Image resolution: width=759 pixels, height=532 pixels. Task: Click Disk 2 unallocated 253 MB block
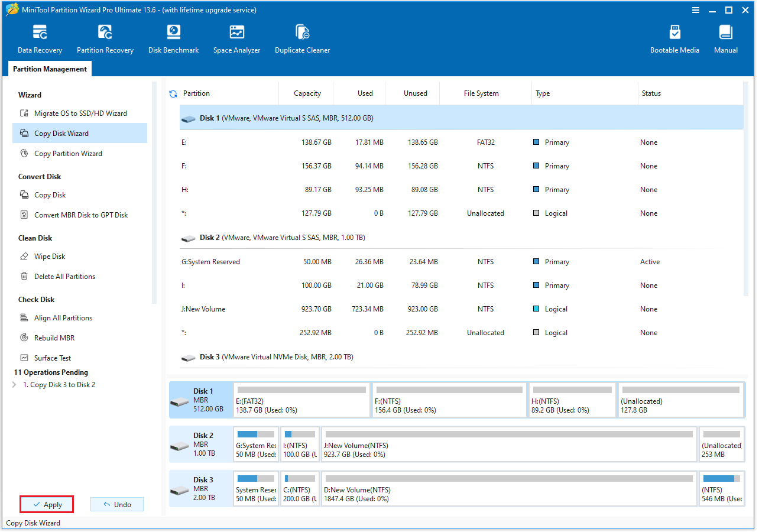(721, 445)
